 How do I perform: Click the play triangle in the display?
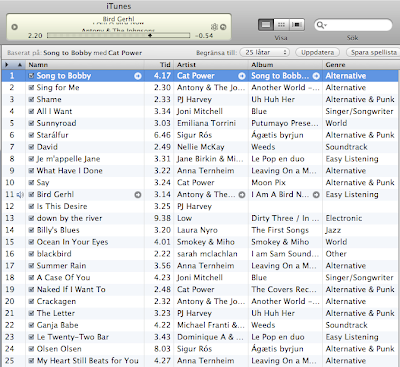(14, 27)
